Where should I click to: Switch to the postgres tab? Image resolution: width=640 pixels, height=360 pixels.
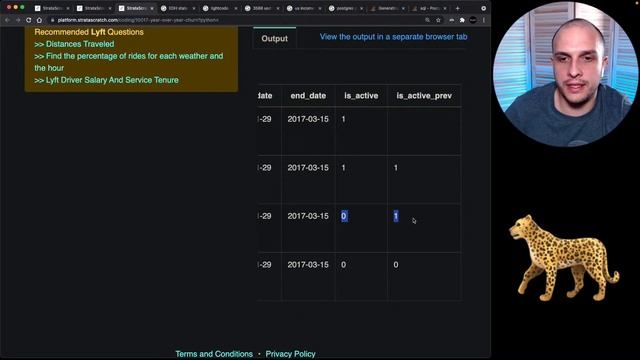[x=346, y=8]
